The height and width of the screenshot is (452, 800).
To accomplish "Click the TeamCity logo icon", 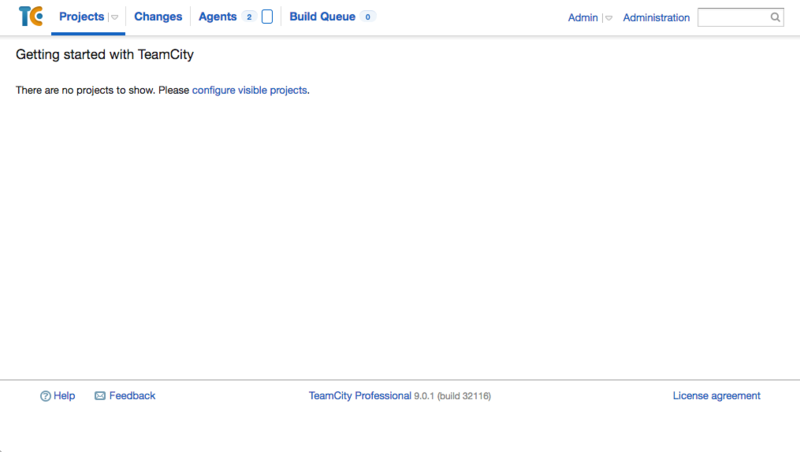I will 31,16.
